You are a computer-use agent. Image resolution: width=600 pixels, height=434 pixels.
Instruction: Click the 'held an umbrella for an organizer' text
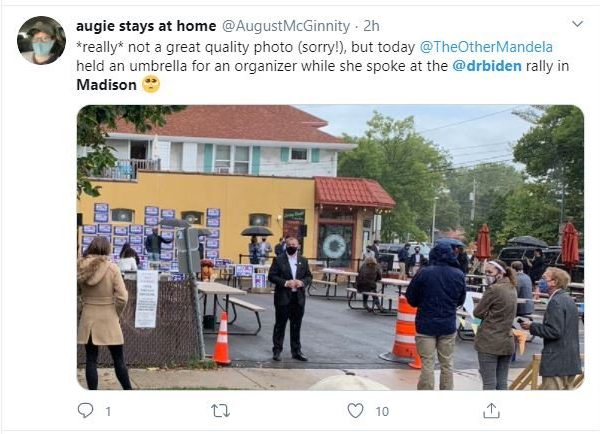tap(186, 66)
